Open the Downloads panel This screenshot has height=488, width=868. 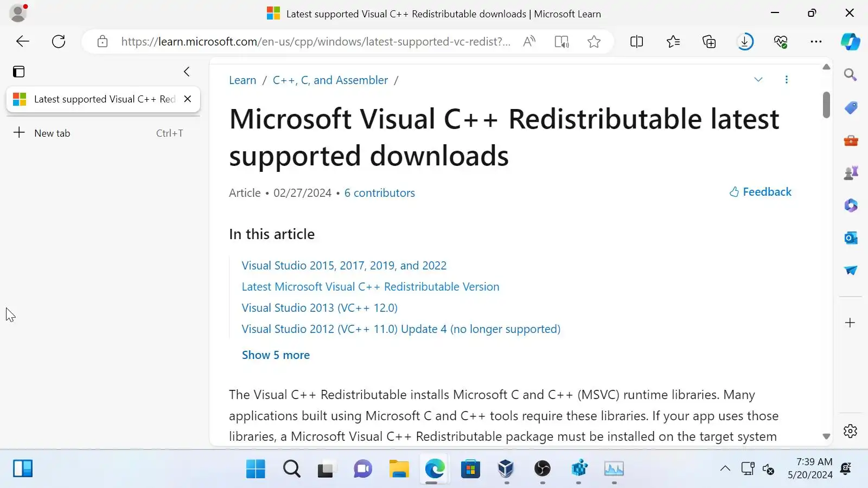745,41
